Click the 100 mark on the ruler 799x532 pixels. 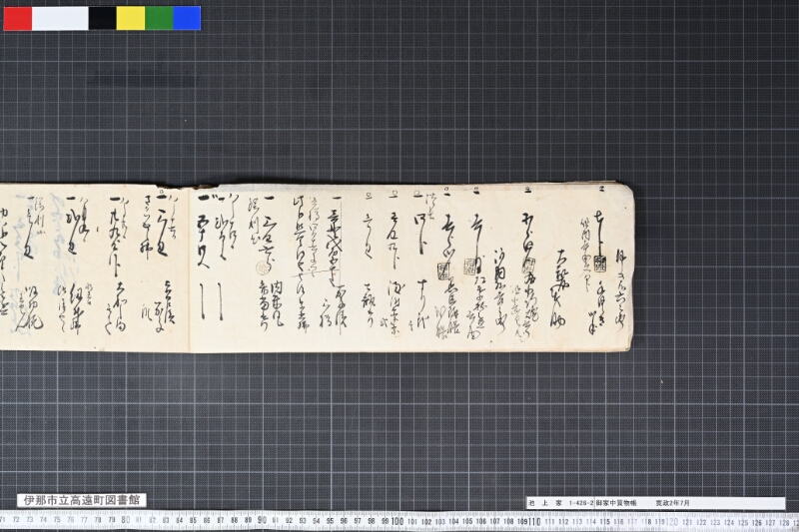397,521
